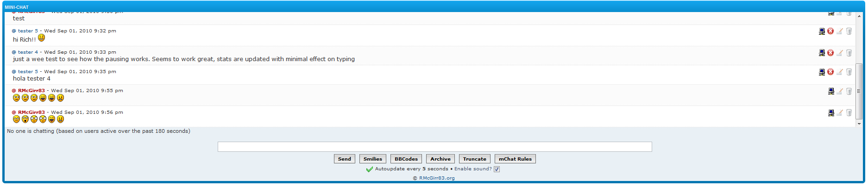
Task: Delete tester 4's 9:33 pm message
Action: (x=849, y=53)
